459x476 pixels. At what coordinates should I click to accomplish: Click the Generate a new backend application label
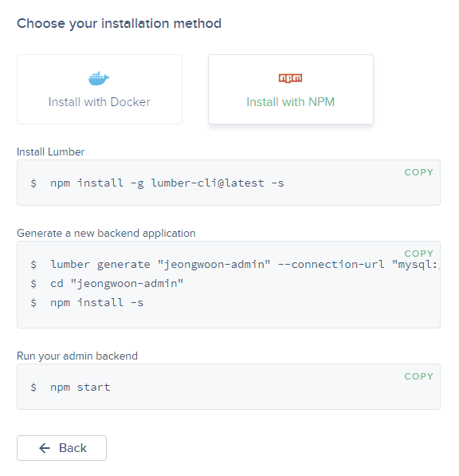(106, 233)
